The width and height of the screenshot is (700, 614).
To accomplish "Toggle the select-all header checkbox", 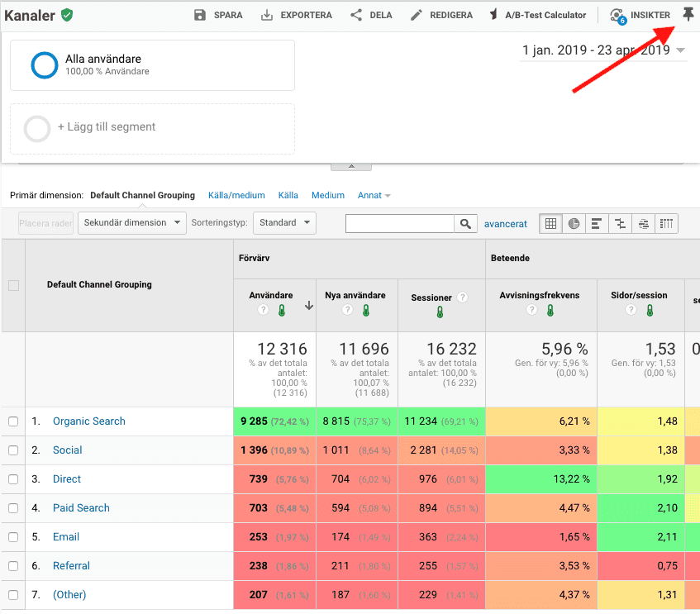I will pyautogui.click(x=14, y=285).
